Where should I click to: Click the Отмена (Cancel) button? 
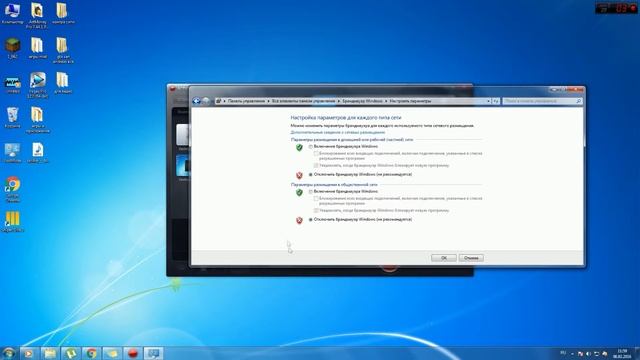[x=471, y=258]
